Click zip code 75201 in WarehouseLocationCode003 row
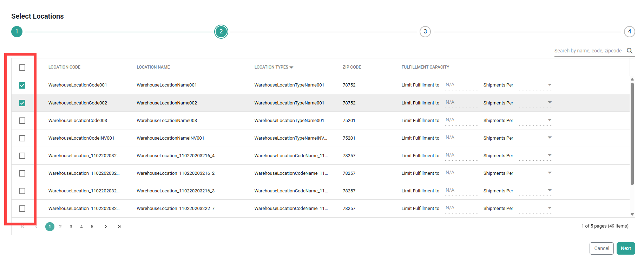644x262 pixels. 349,121
